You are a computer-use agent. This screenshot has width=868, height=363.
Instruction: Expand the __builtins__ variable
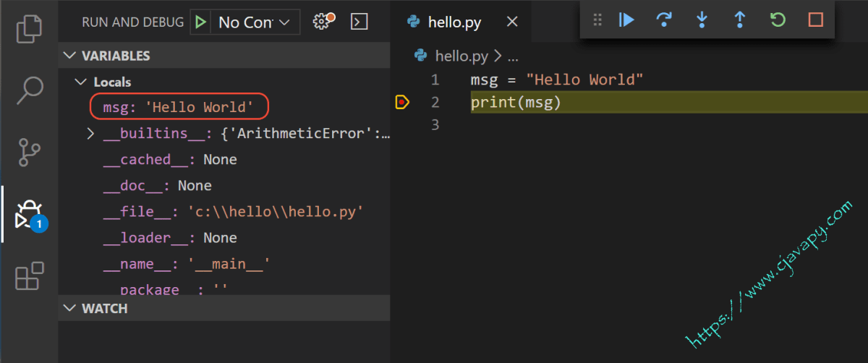point(91,134)
